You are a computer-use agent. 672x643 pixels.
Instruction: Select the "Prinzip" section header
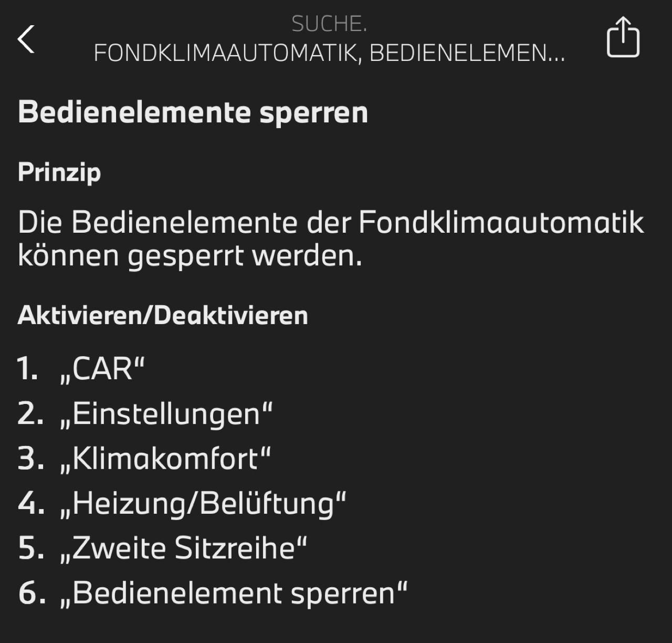coord(59,172)
